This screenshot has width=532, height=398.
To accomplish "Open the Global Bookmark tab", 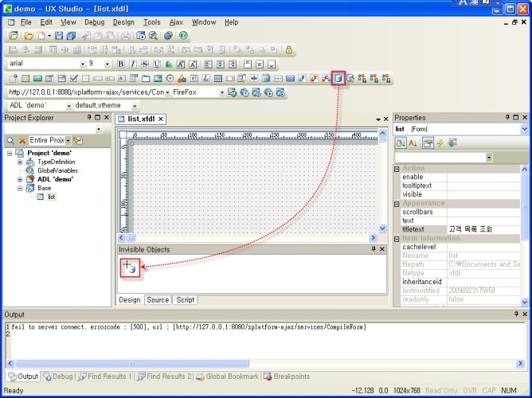I will tap(227, 377).
